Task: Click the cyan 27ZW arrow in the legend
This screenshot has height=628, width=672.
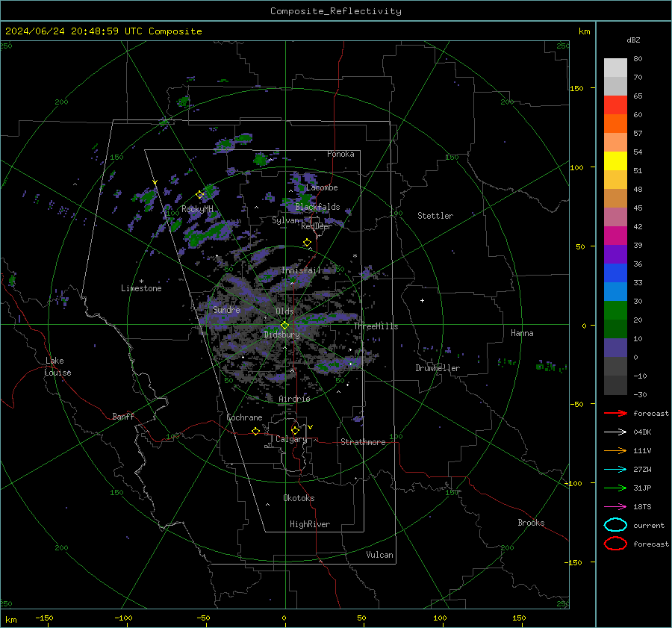Action: click(x=615, y=470)
